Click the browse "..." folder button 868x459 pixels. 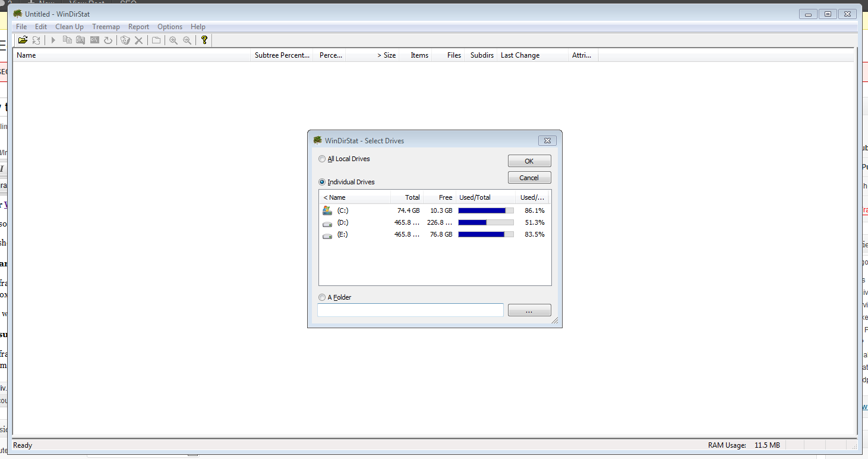coord(529,310)
